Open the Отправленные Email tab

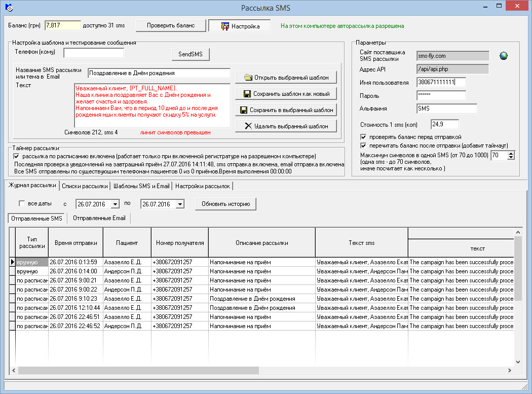pos(99,218)
